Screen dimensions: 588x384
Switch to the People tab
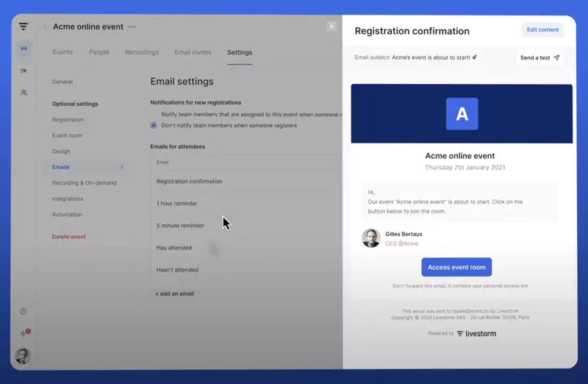(99, 52)
